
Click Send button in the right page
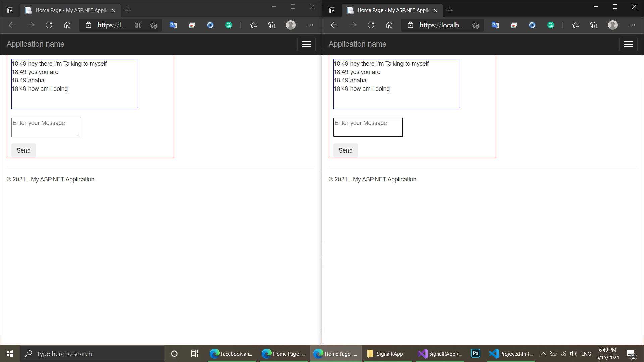pyautogui.click(x=345, y=150)
